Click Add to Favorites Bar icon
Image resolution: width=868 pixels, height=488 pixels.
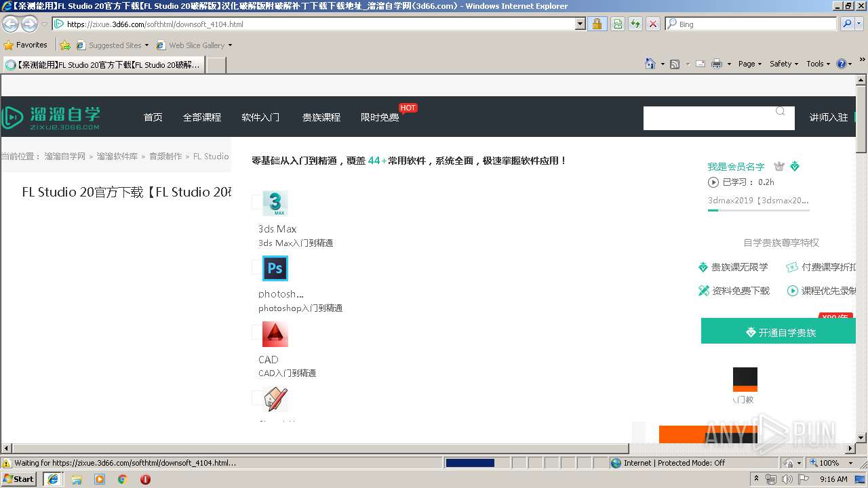pyautogui.click(x=64, y=45)
